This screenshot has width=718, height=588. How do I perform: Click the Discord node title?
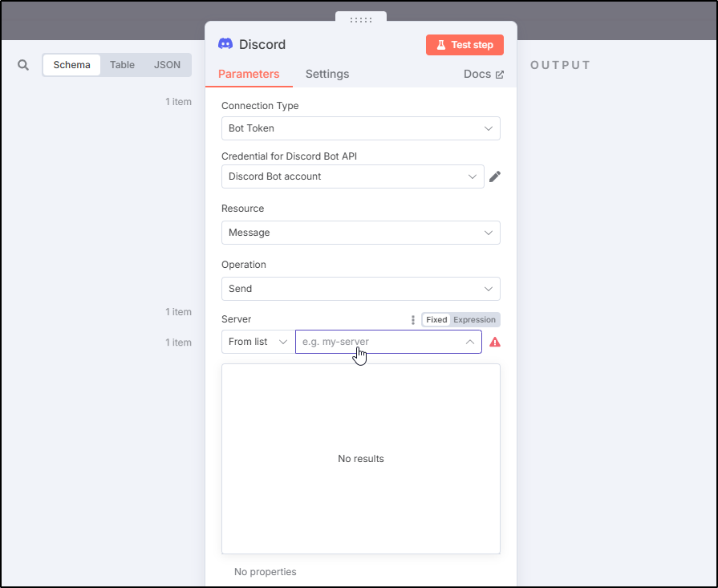point(262,44)
